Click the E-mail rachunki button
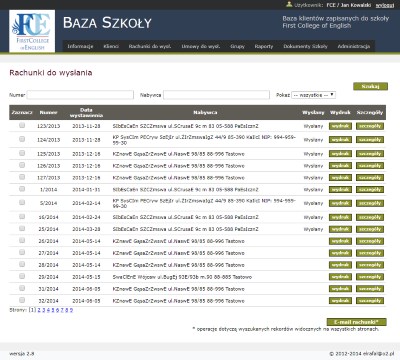400x360 pixels. (356, 322)
